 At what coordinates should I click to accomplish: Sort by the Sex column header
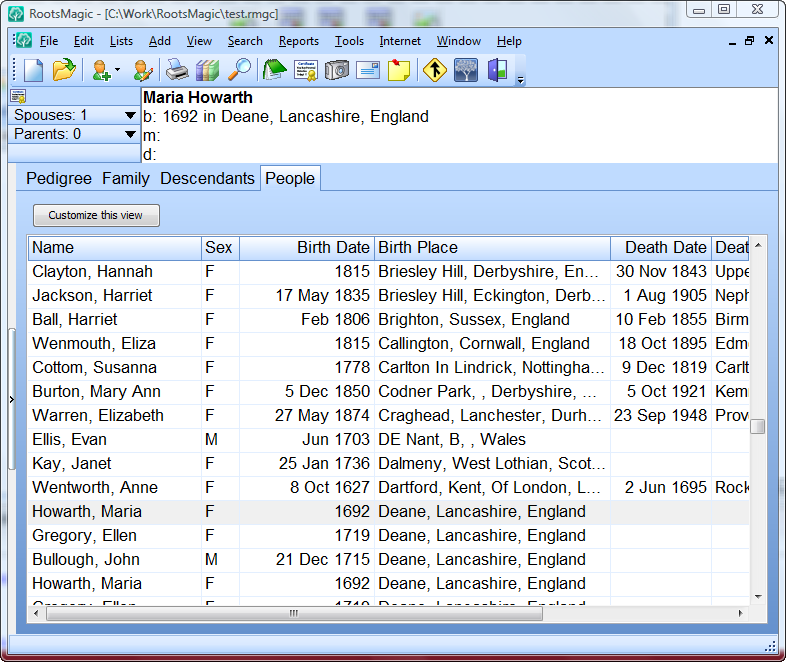coord(221,248)
